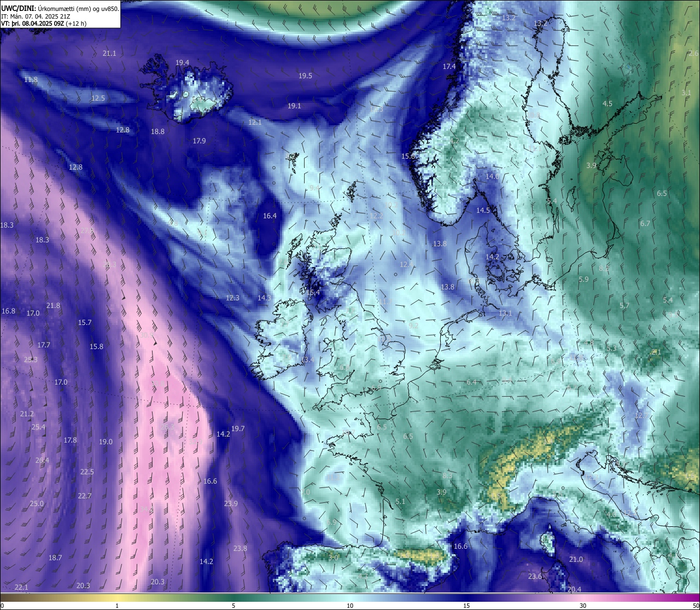Click the map value 6.7

tap(645, 224)
